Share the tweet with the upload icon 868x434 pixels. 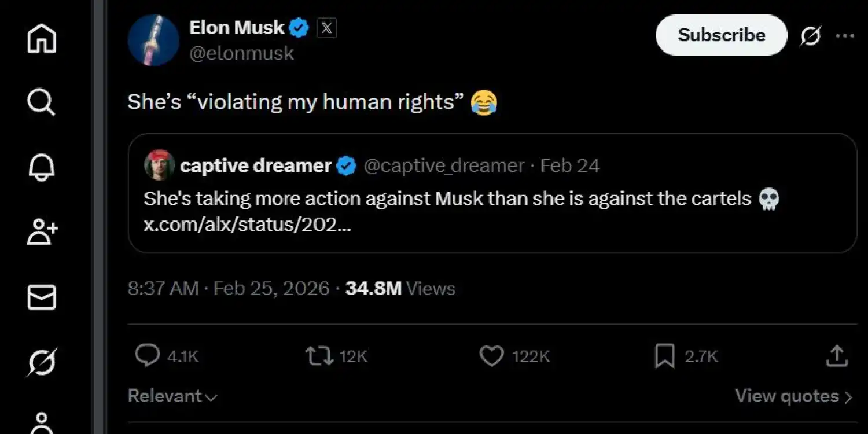836,356
